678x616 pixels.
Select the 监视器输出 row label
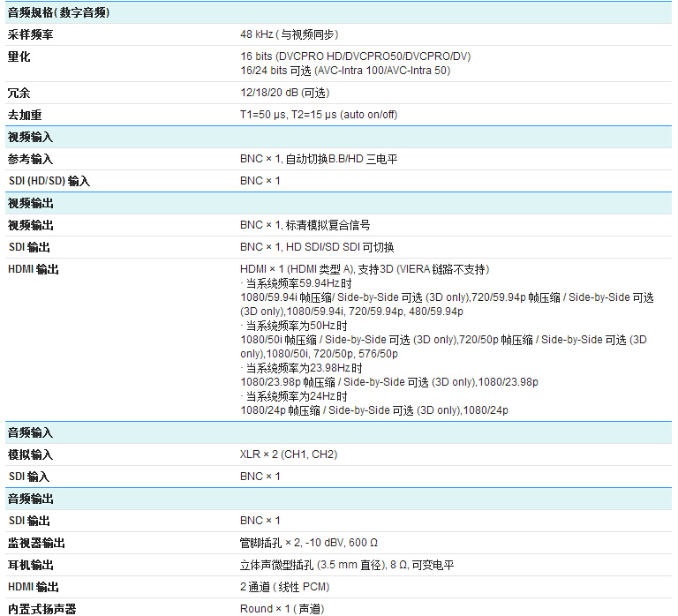[x=36, y=543]
